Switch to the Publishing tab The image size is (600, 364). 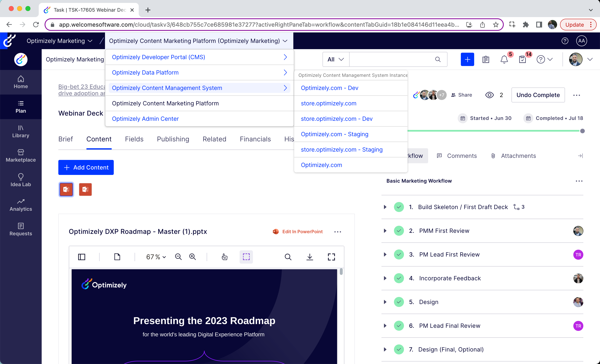pyautogui.click(x=173, y=139)
